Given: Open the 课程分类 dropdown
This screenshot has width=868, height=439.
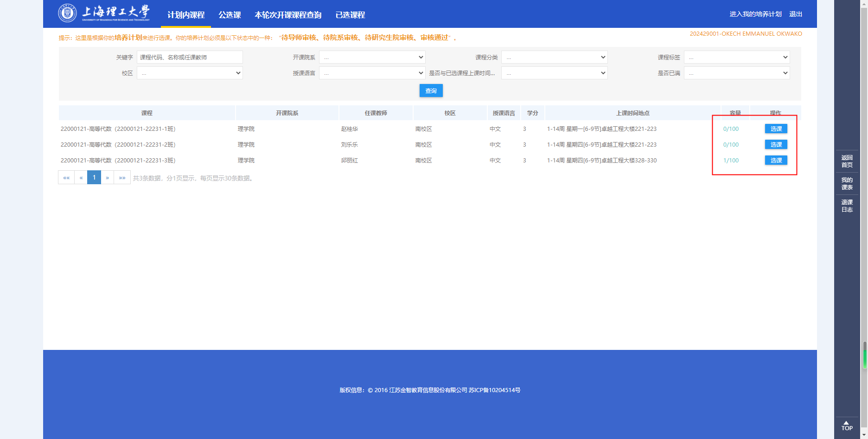Looking at the screenshot, I should (x=554, y=58).
